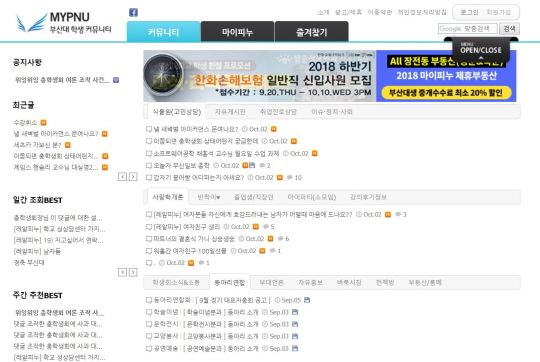Select the 즐겨찾기 main tab

(x=312, y=32)
